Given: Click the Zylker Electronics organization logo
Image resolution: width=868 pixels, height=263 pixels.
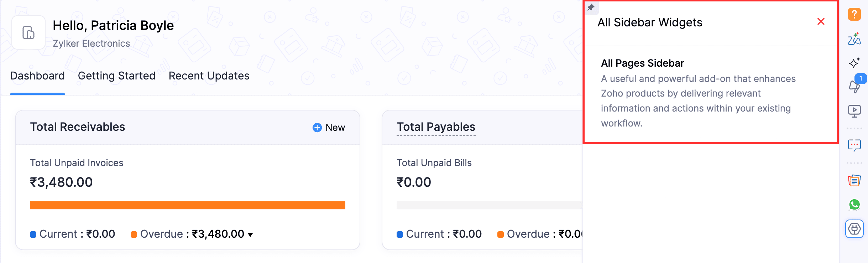Looking at the screenshot, I should coord(28,32).
